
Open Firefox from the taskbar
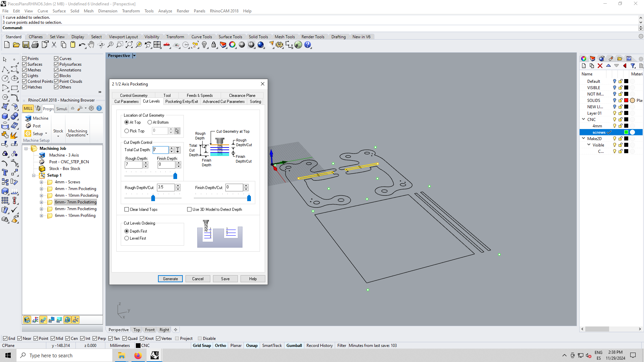138,355
